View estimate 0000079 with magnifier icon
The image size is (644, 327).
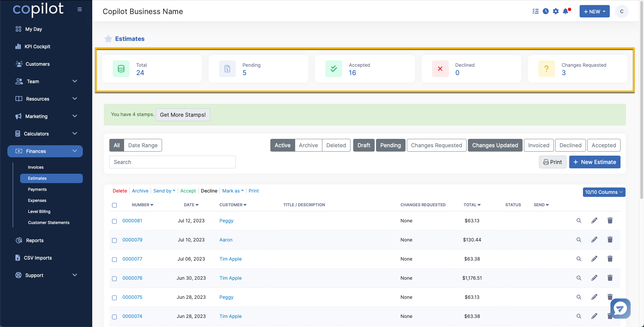[x=579, y=240]
